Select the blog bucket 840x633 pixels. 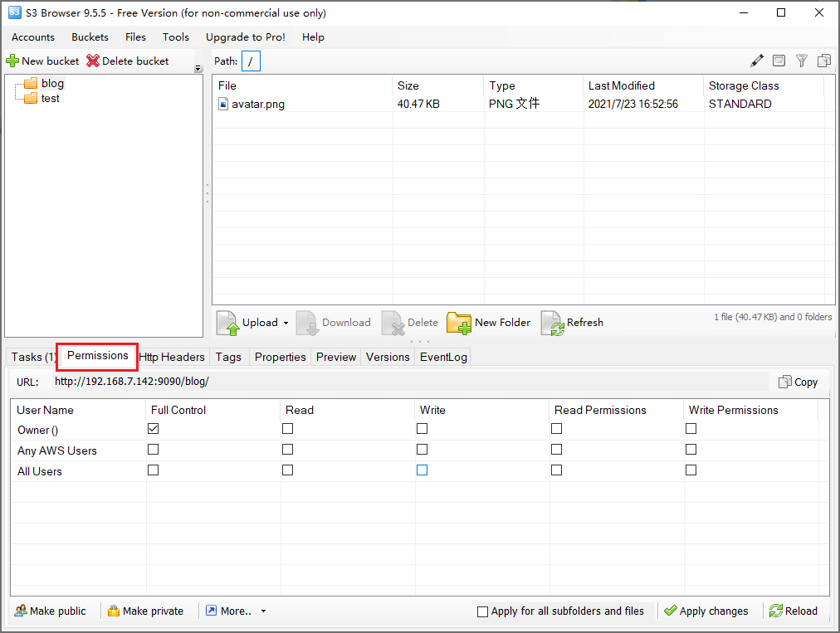point(52,83)
